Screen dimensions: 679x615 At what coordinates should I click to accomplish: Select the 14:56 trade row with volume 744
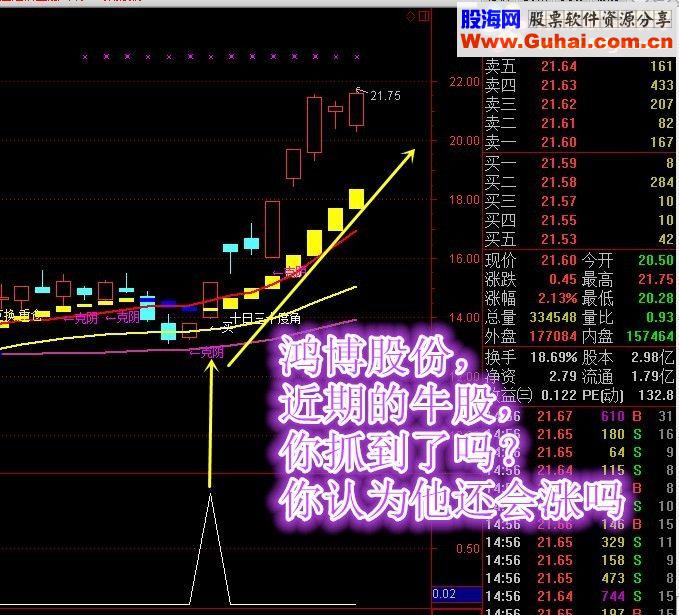coord(580,597)
